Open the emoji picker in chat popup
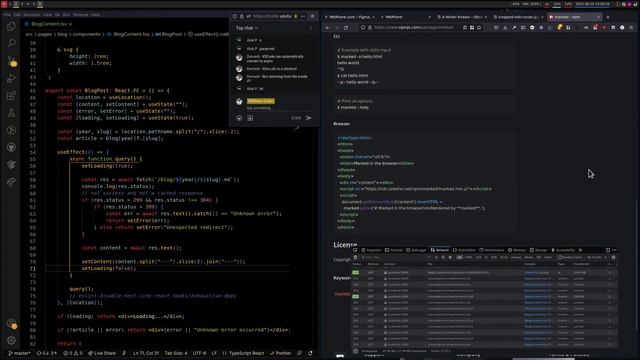 (x=239, y=118)
